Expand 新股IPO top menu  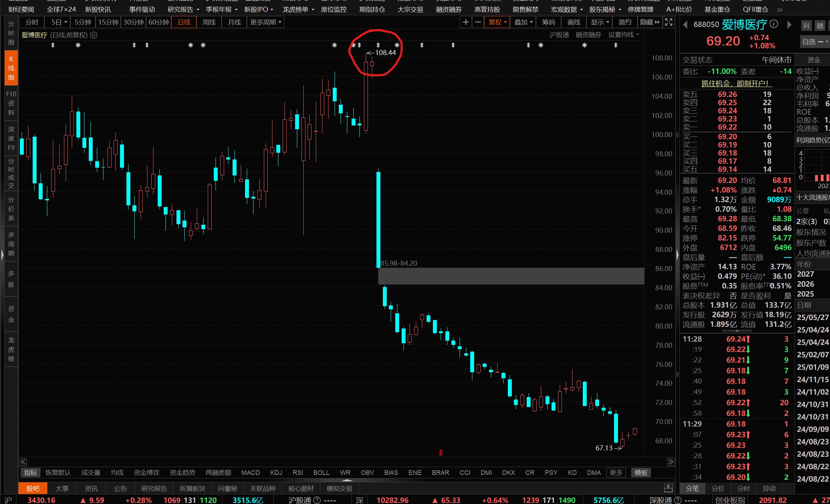(259, 10)
